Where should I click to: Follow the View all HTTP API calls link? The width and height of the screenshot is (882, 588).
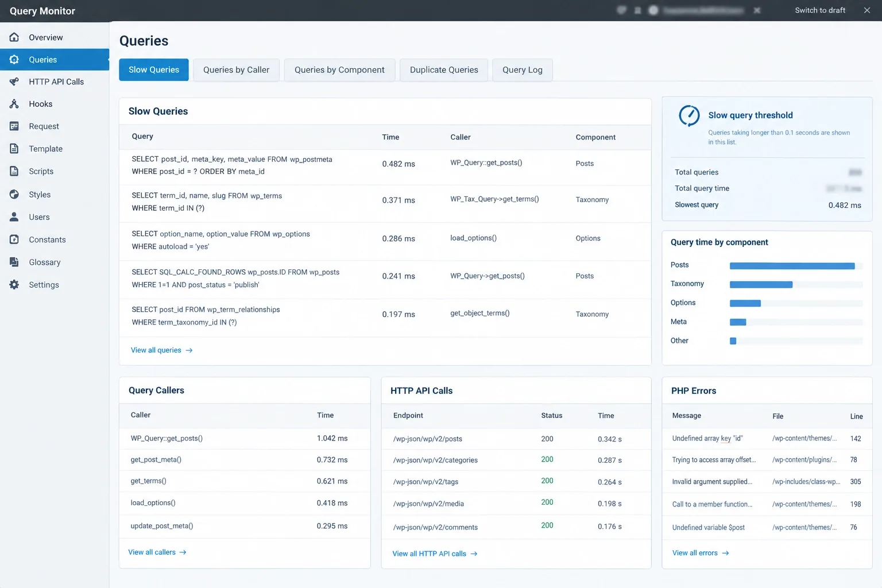click(x=435, y=554)
